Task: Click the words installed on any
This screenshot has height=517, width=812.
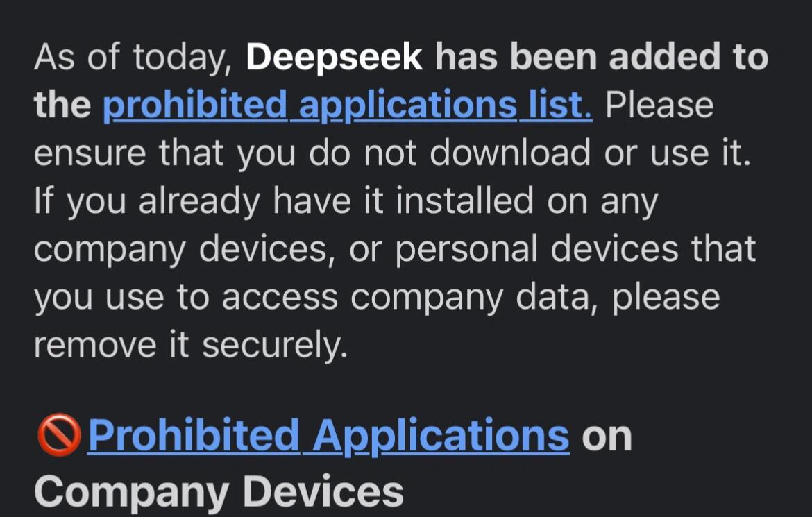Action: coord(527,201)
